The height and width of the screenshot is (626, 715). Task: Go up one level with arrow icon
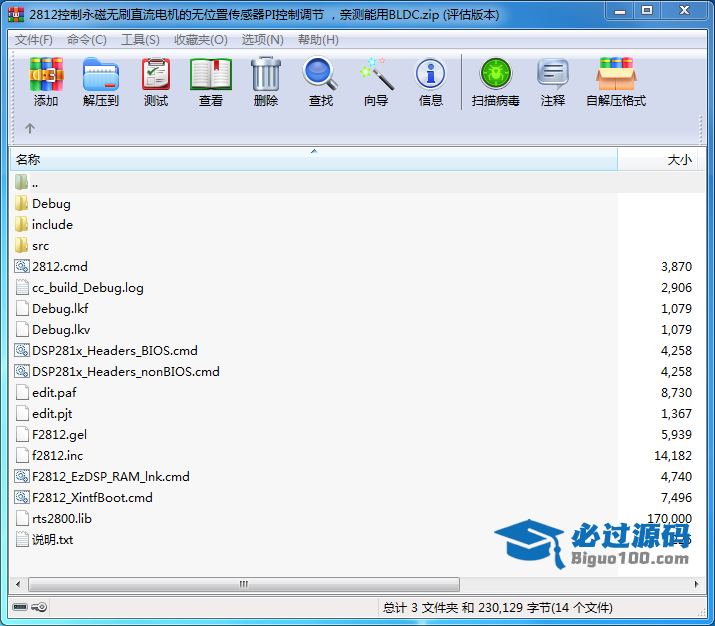30,129
